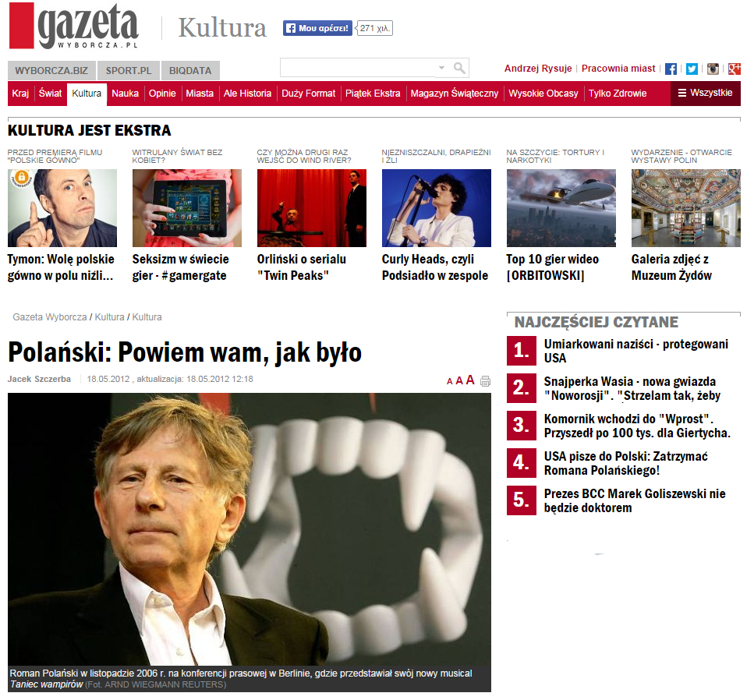Open the Nauka menu section
754x700 pixels.
pyautogui.click(x=125, y=94)
